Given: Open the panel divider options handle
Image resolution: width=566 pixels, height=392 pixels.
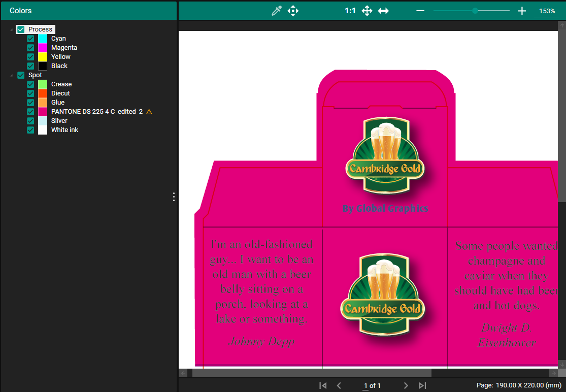Looking at the screenshot, I should click(x=174, y=197).
